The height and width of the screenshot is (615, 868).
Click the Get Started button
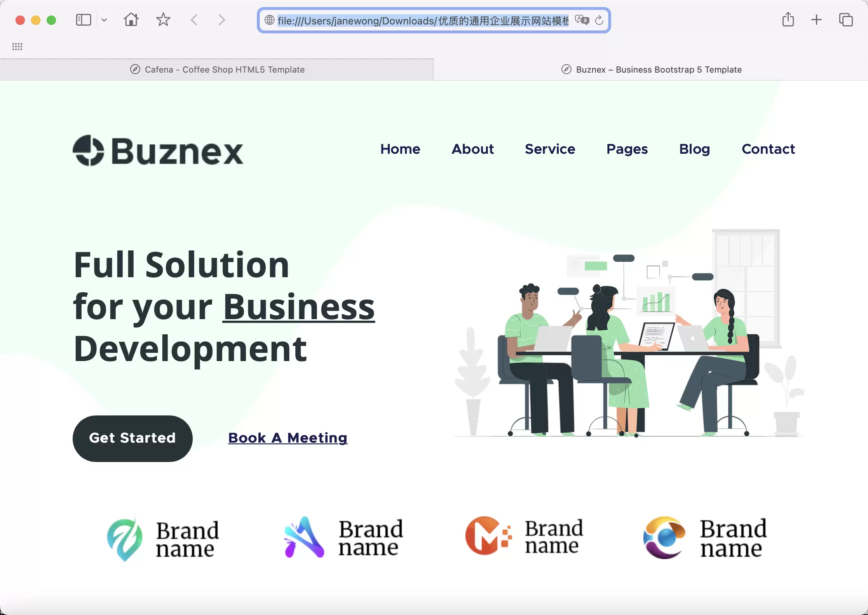tap(132, 438)
